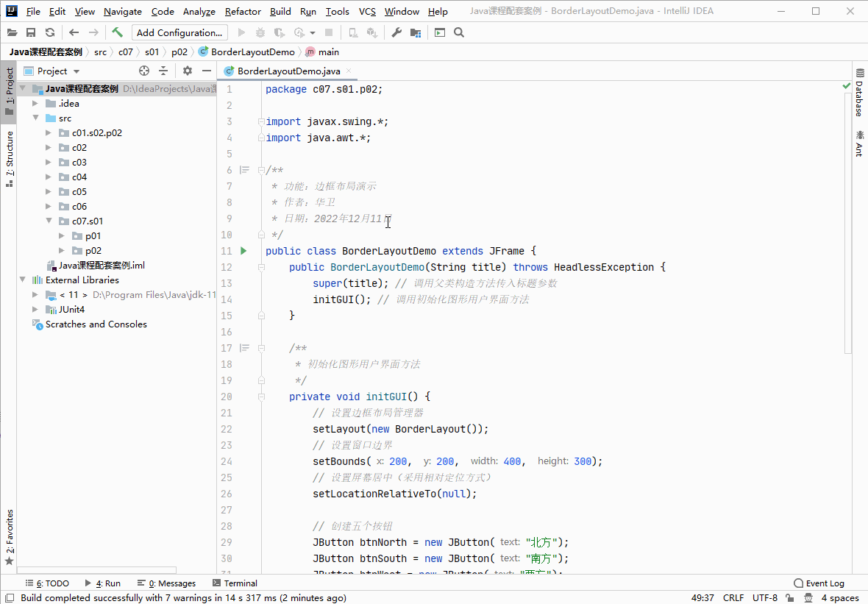
Task: Open Project Structure icon in toolbar
Action: [x=416, y=32]
